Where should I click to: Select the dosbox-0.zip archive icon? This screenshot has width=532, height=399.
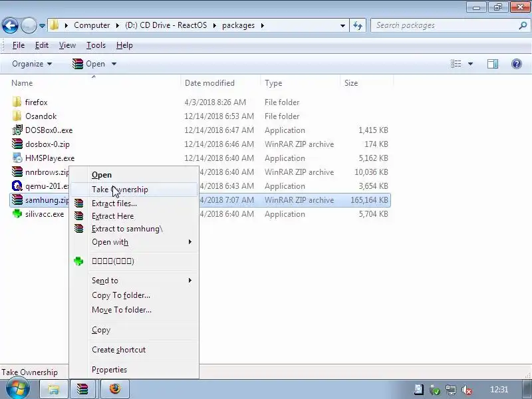point(17,144)
